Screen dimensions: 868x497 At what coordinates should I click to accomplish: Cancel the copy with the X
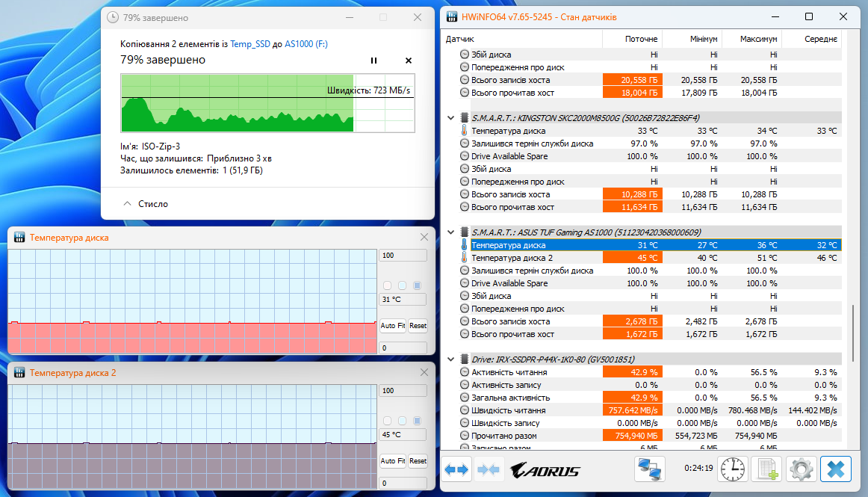(409, 61)
